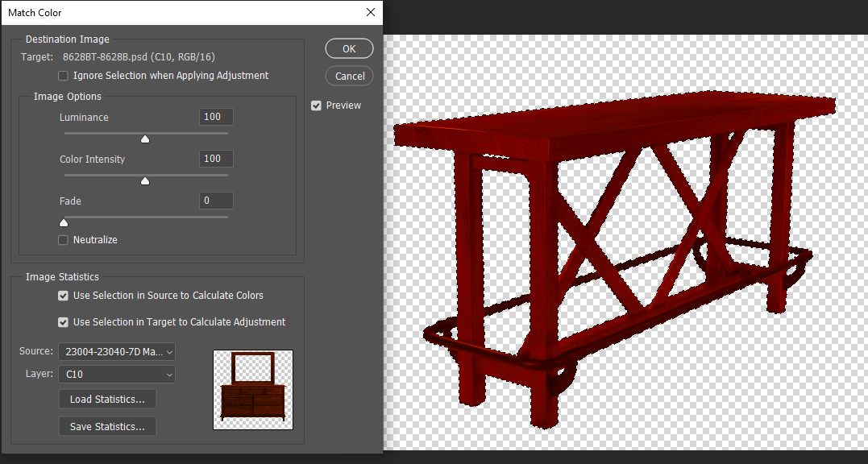Click the Fade slider handle
Viewport: 868px width, 464px height.
click(64, 222)
